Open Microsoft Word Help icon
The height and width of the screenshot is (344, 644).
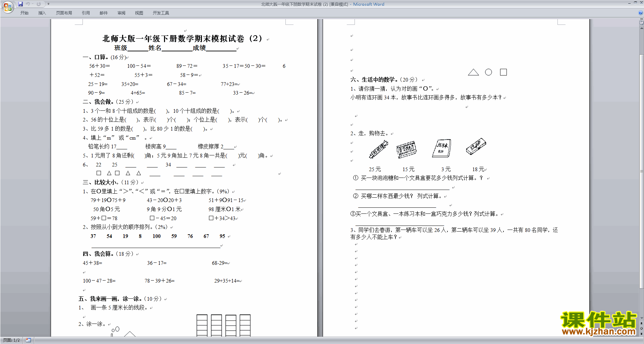tap(640, 13)
